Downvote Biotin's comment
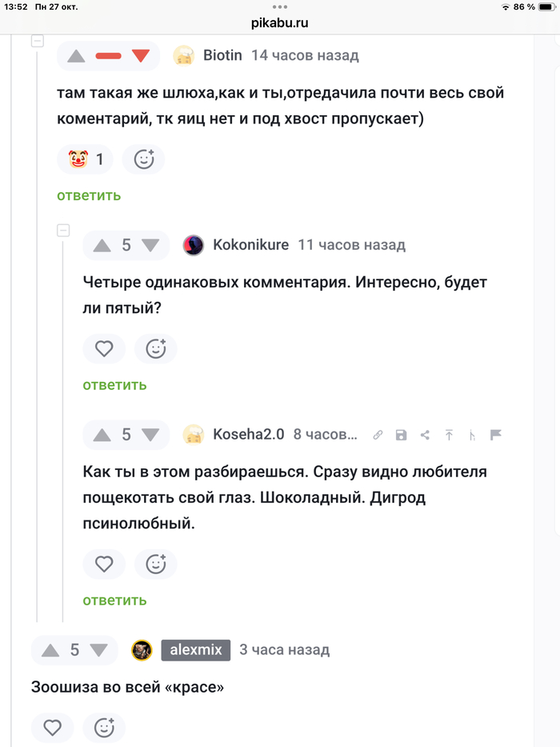This screenshot has width=560, height=747. [x=142, y=56]
